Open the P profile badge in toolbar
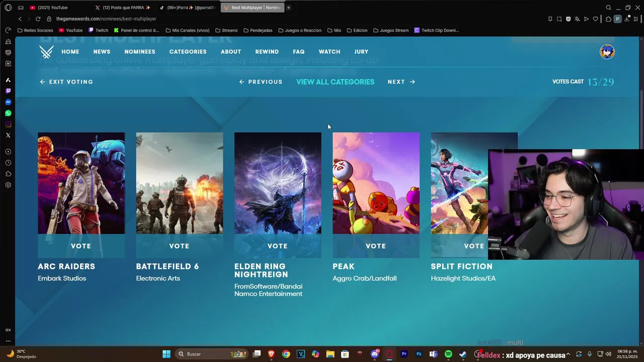 tap(617, 19)
